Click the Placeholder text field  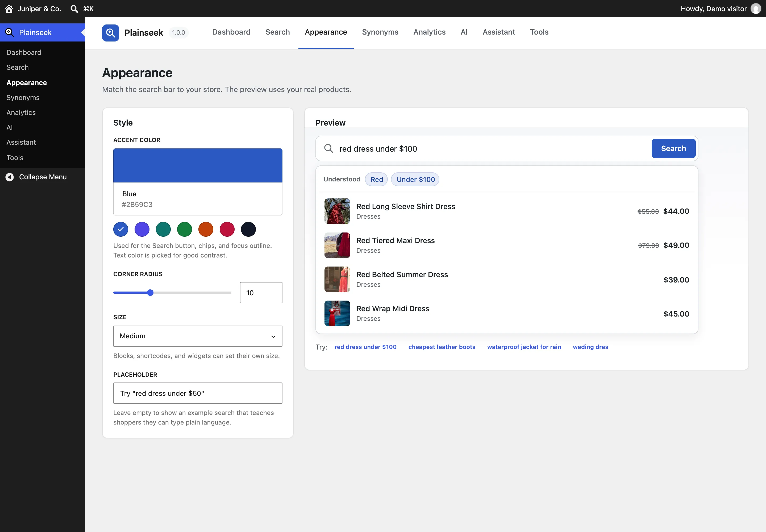click(198, 393)
